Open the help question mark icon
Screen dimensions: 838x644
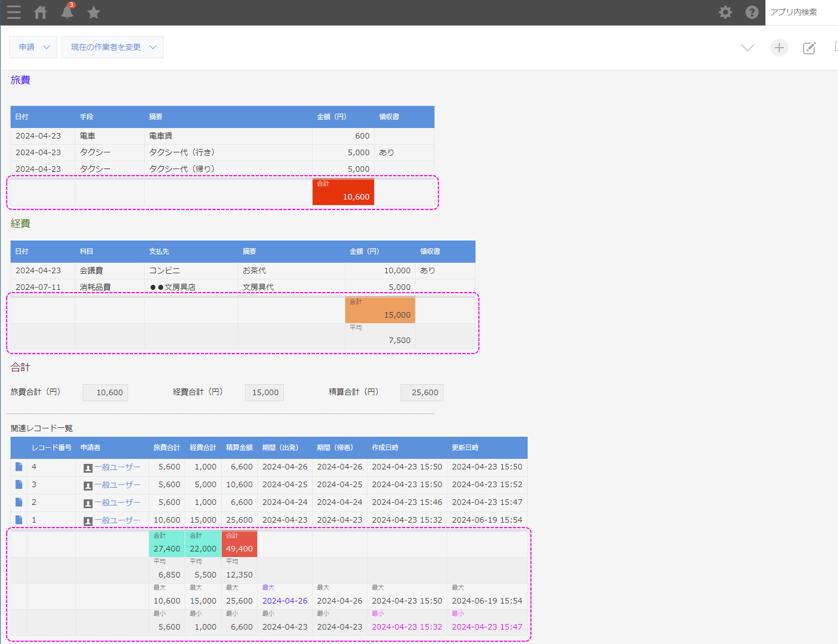click(x=752, y=12)
